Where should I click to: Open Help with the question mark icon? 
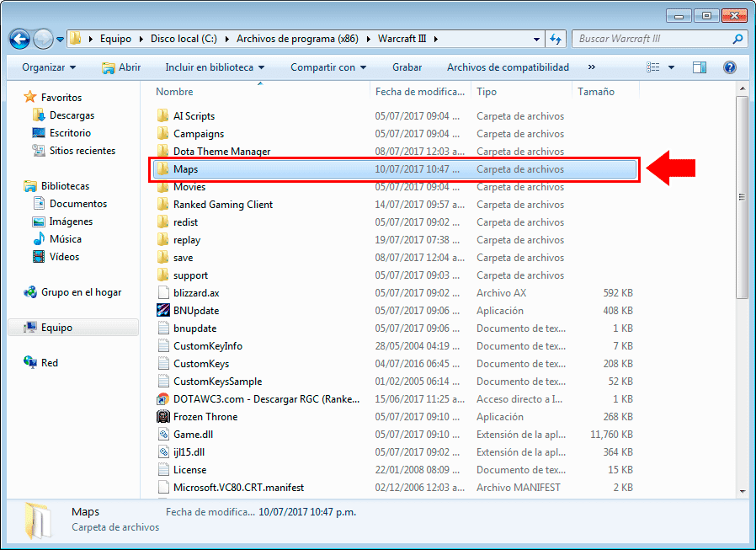tap(730, 67)
